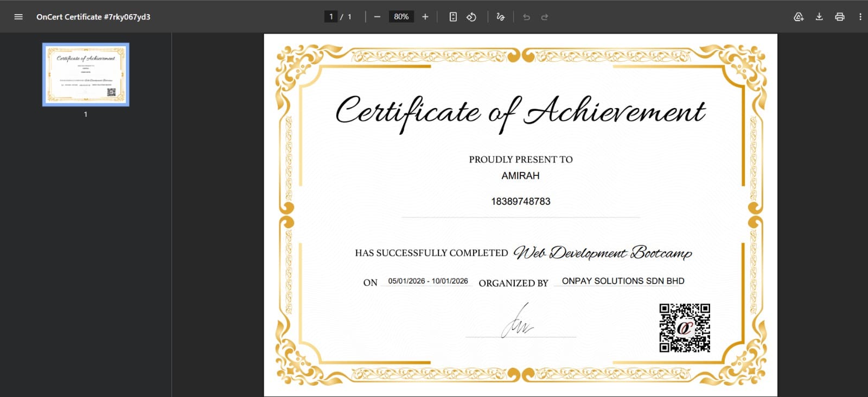Print the certificate document
Image resolution: width=868 pixels, height=397 pixels.
pyautogui.click(x=840, y=17)
